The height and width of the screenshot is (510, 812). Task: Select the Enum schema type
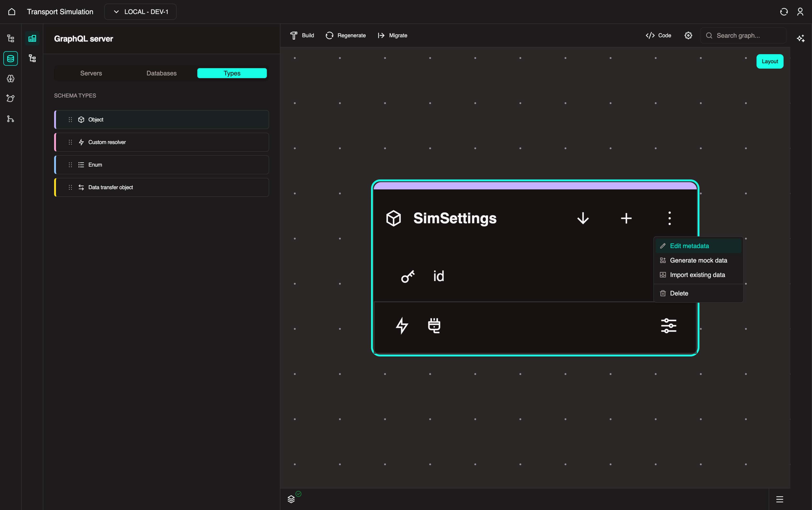coord(162,165)
